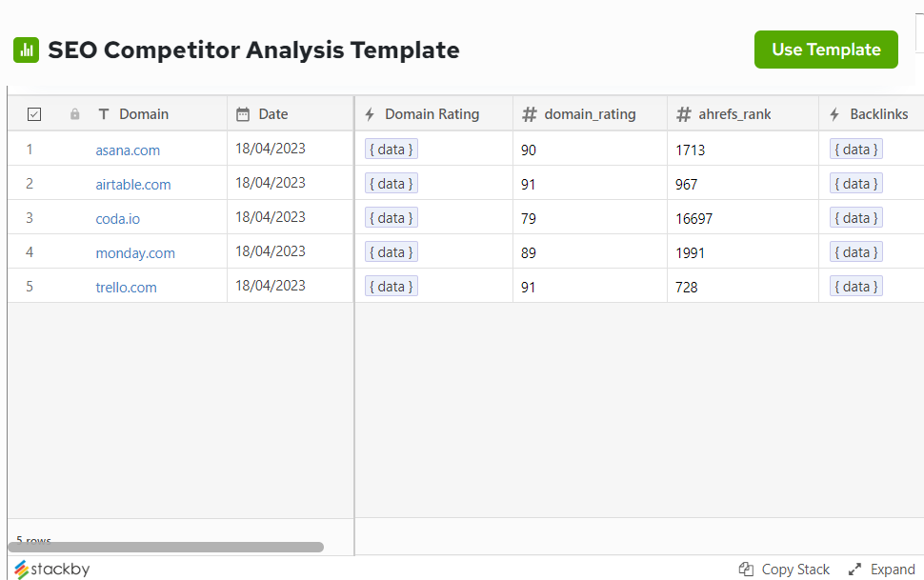Click the date cell in asana.com row
This screenshot has width=924, height=580.
tap(290, 149)
